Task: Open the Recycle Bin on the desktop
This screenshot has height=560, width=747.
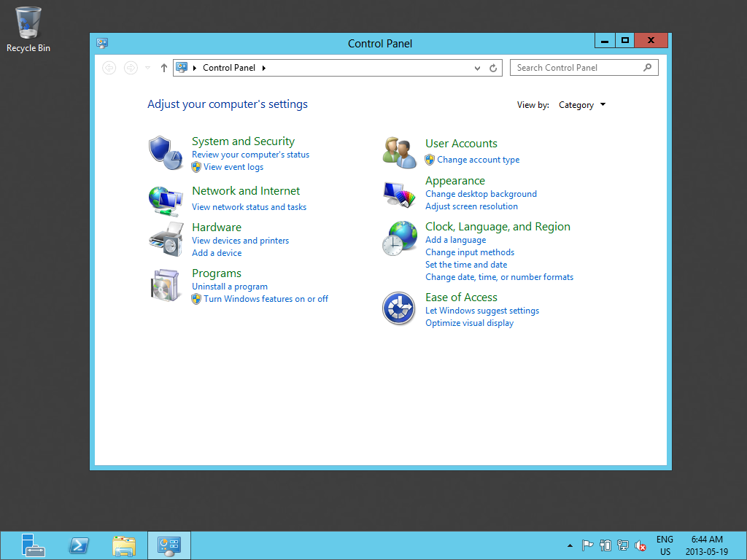Action: [x=28, y=29]
